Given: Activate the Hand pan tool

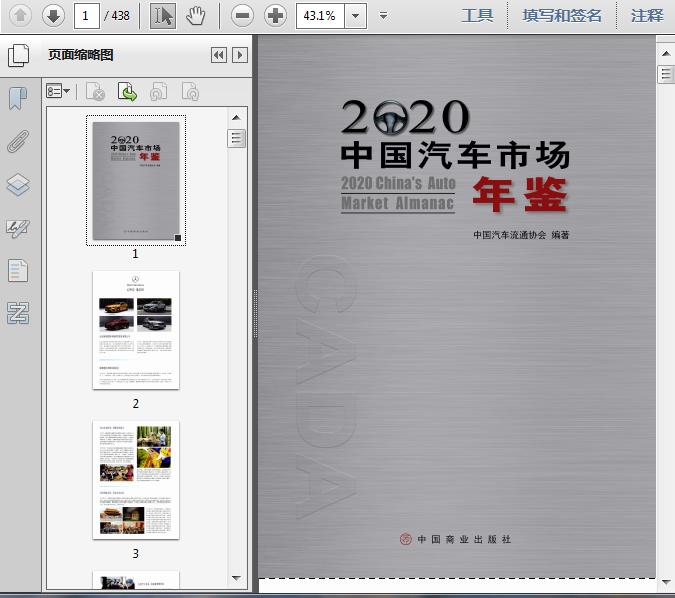Looking at the screenshot, I should [x=196, y=16].
